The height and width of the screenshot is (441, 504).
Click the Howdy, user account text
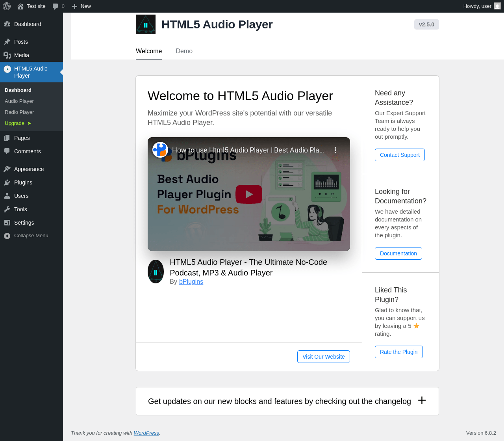pyautogui.click(x=477, y=6)
